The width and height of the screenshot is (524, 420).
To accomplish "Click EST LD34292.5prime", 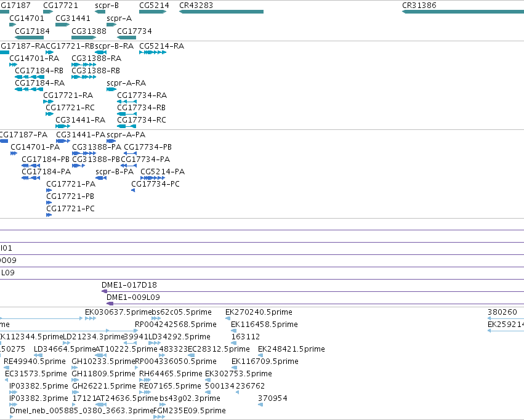I will pos(155,343).
